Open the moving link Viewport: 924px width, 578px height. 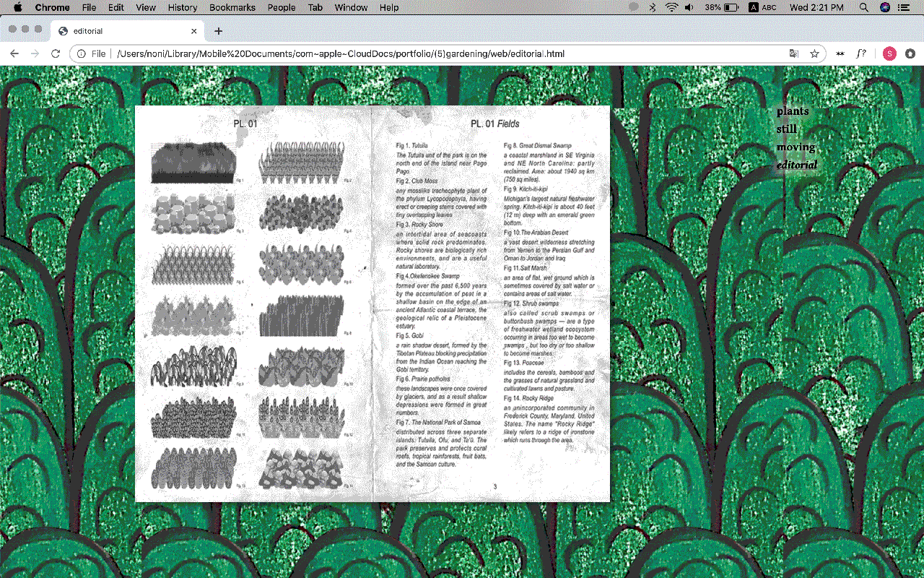pyautogui.click(x=796, y=147)
